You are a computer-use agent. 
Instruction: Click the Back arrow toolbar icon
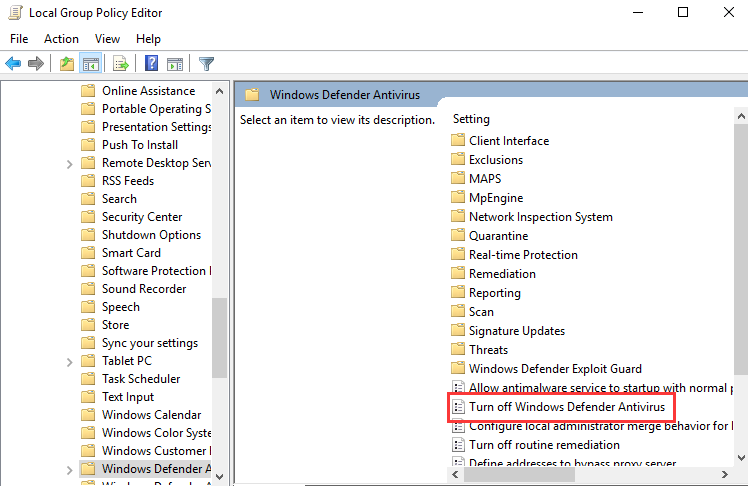(13, 63)
